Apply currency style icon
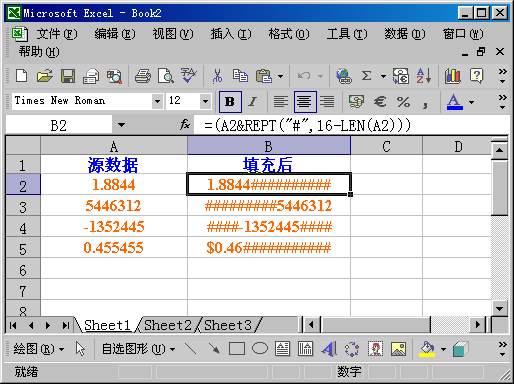This screenshot has width=514, height=384. click(356, 102)
